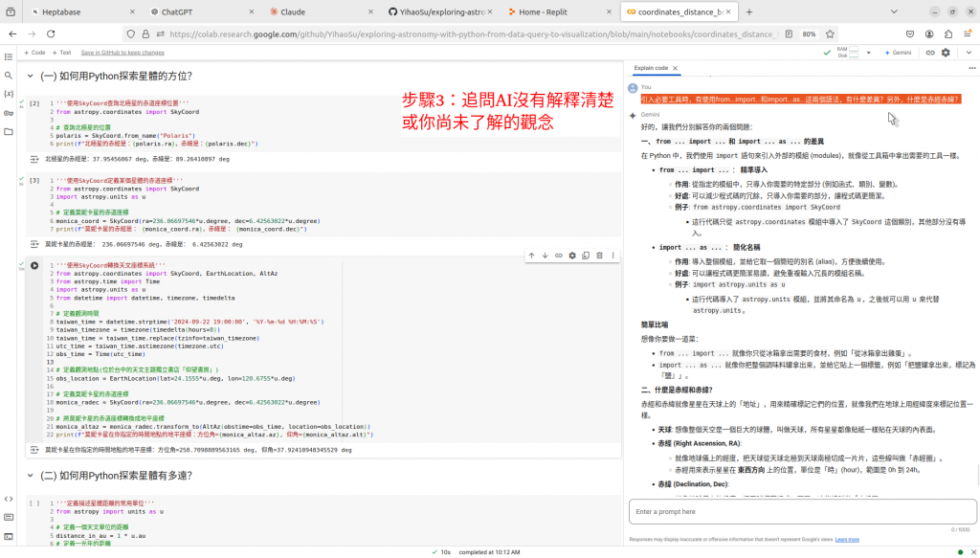The height and width of the screenshot is (558, 980).
Task: Open the files folder panel
Action: 8,132
